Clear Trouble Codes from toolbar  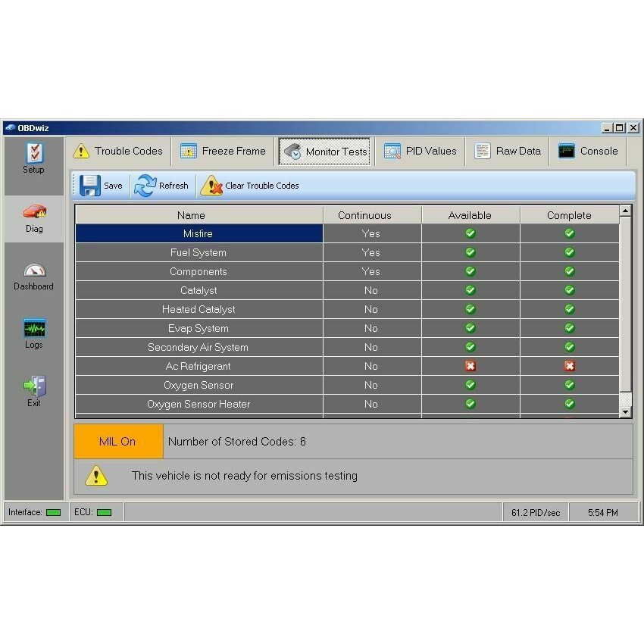click(x=250, y=186)
